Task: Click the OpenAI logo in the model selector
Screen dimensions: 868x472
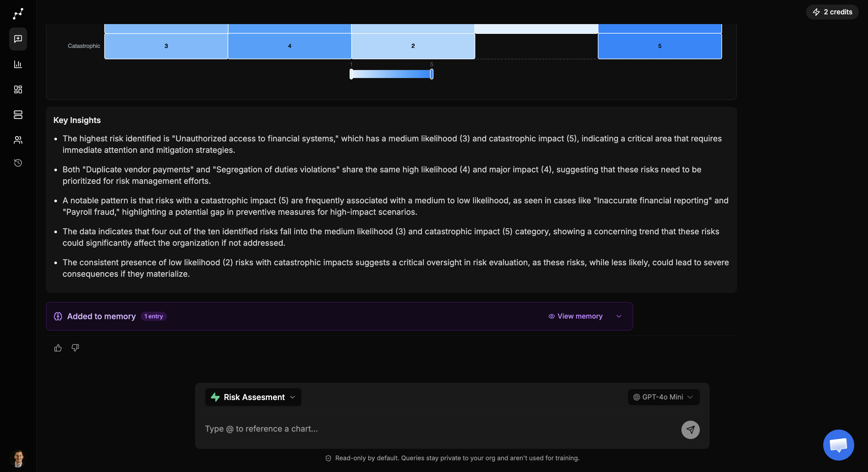Action: coord(637,397)
